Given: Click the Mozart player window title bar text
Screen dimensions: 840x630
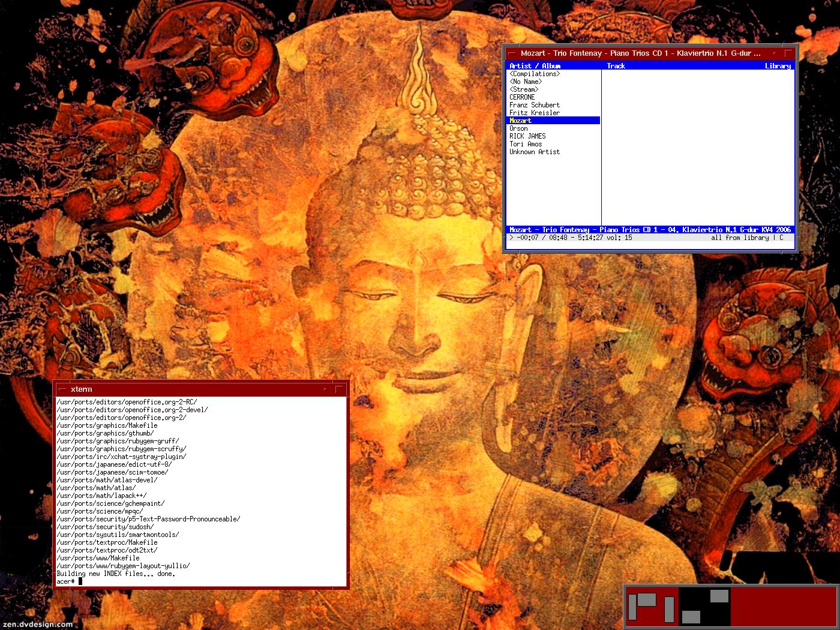Looking at the screenshot, I should [x=640, y=53].
